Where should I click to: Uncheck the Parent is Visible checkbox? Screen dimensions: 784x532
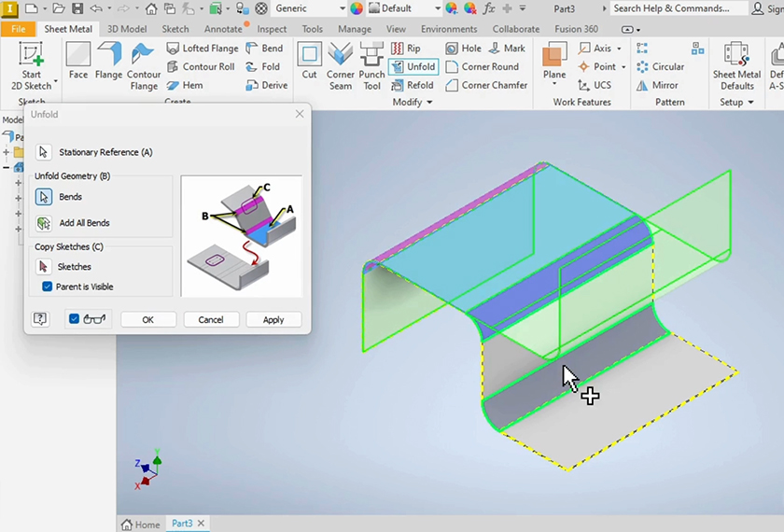coord(48,287)
